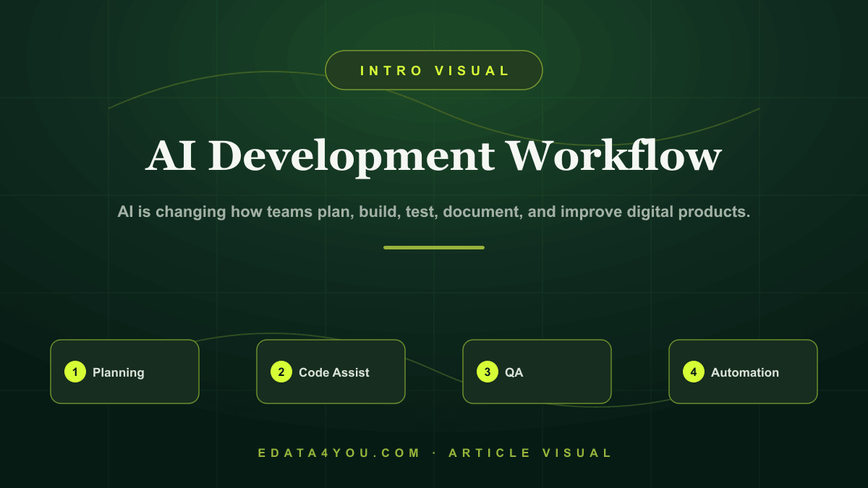Click the number 1 circle badge
This screenshot has width=868, height=488.
[75, 372]
